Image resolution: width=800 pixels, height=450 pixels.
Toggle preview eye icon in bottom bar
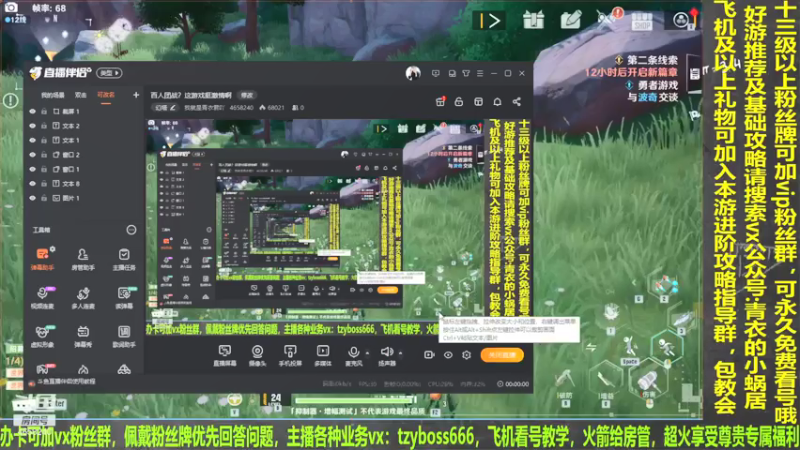[x=448, y=355]
